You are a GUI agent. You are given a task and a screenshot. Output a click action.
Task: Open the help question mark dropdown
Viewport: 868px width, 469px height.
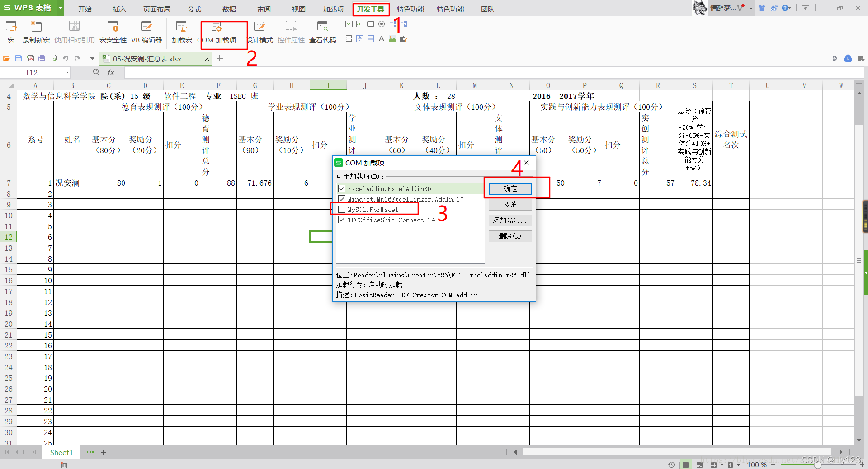787,8
